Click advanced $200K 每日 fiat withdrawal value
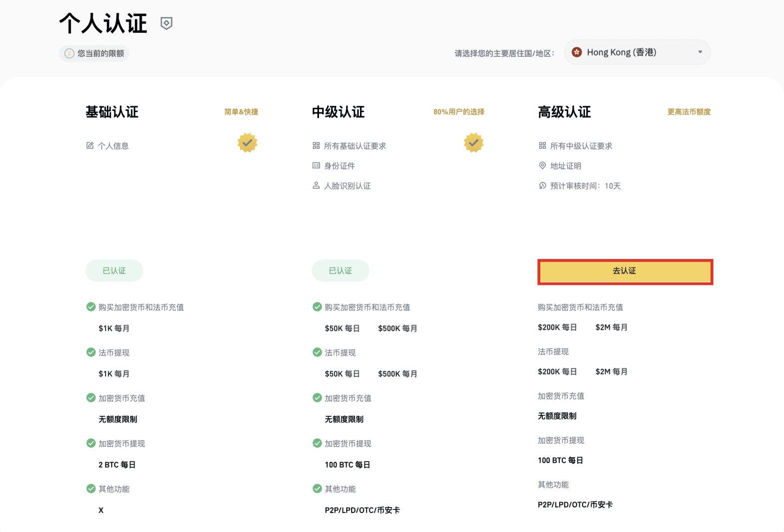 (x=557, y=372)
